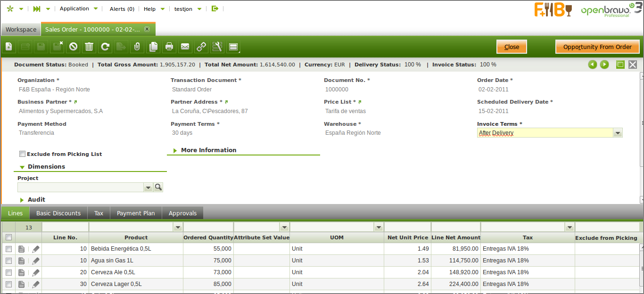The width and height of the screenshot is (644, 294).
Task: Click the new document toolbar icon
Action: [x=9, y=47]
